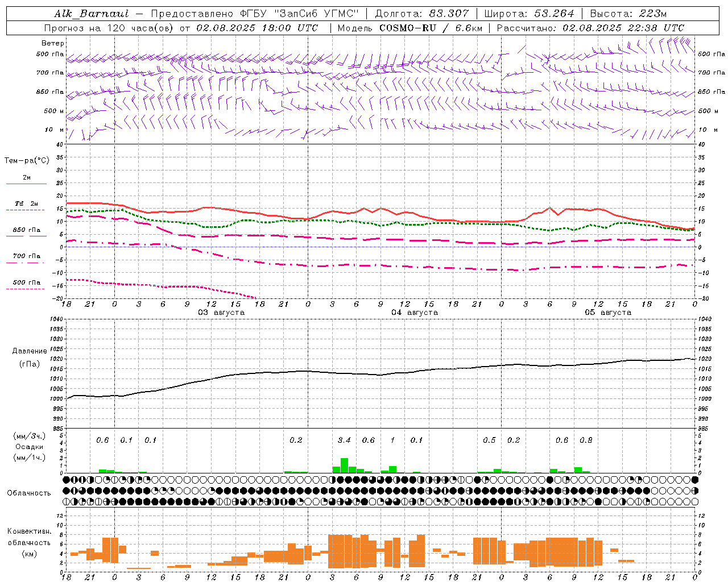Click the Alk_Barnaul station title
Image resolution: width=728 pixels, height=582 pixels.
[92, 14]
